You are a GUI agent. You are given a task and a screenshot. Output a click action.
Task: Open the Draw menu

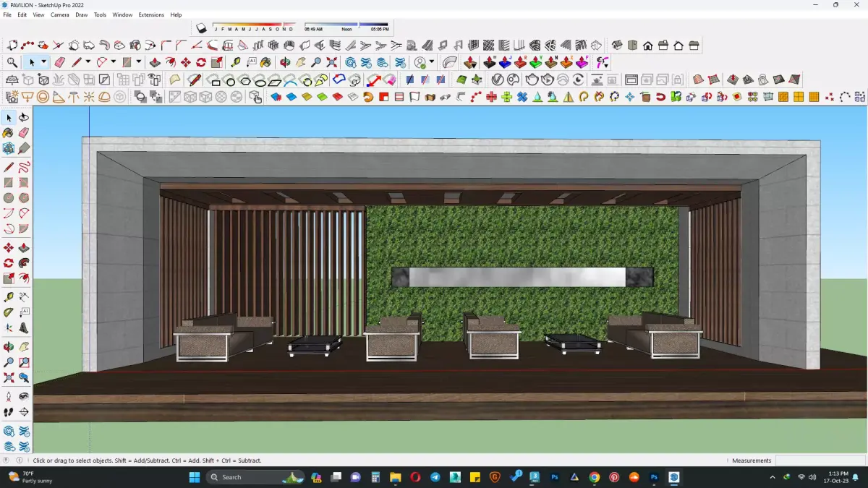coord(82,14)
